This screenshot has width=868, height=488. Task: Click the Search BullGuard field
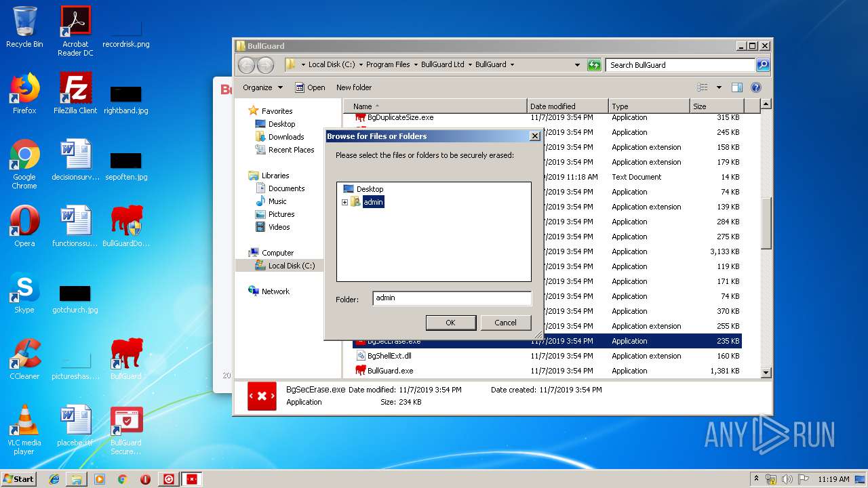click(x=680, y=65)
